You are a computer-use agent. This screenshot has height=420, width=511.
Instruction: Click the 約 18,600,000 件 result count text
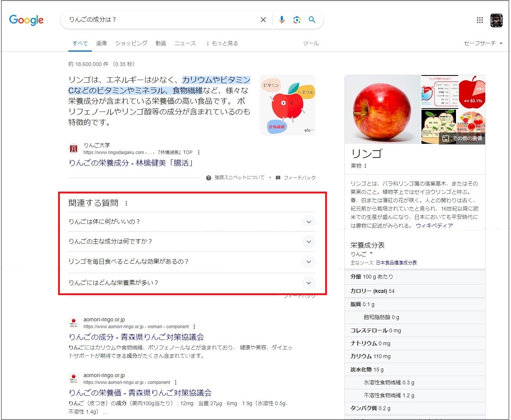(x=88, y=64)
